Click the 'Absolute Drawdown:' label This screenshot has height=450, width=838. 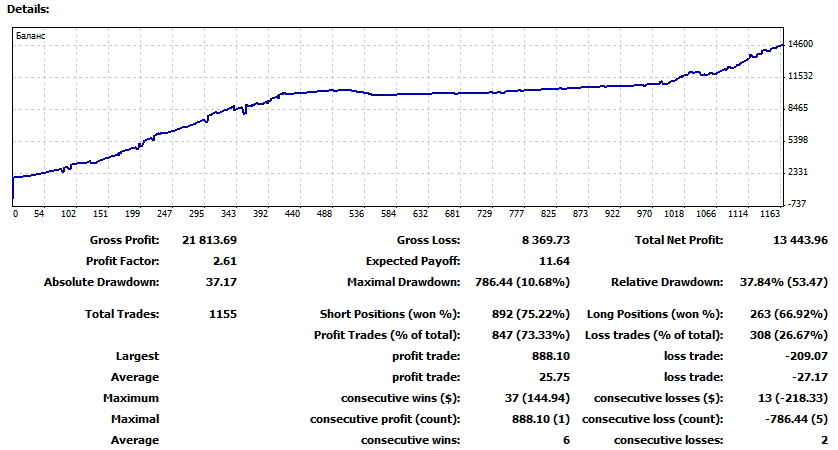102,282
